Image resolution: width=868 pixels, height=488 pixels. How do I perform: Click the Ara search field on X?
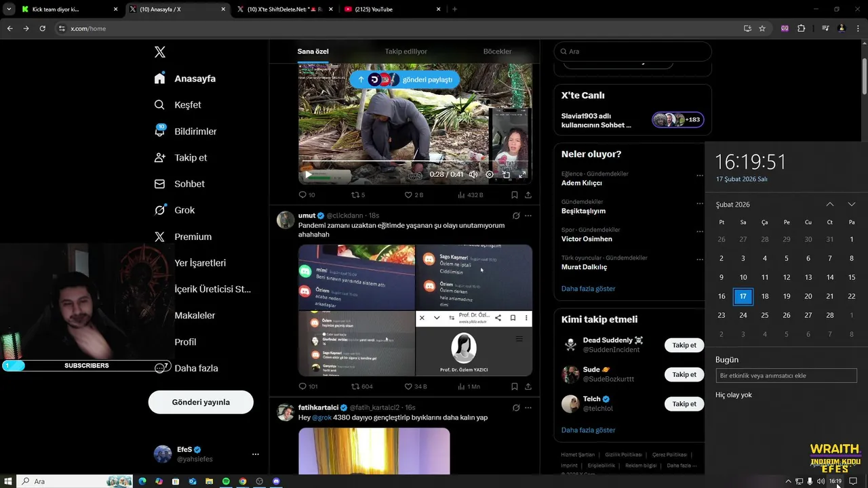tap(633, 52)
